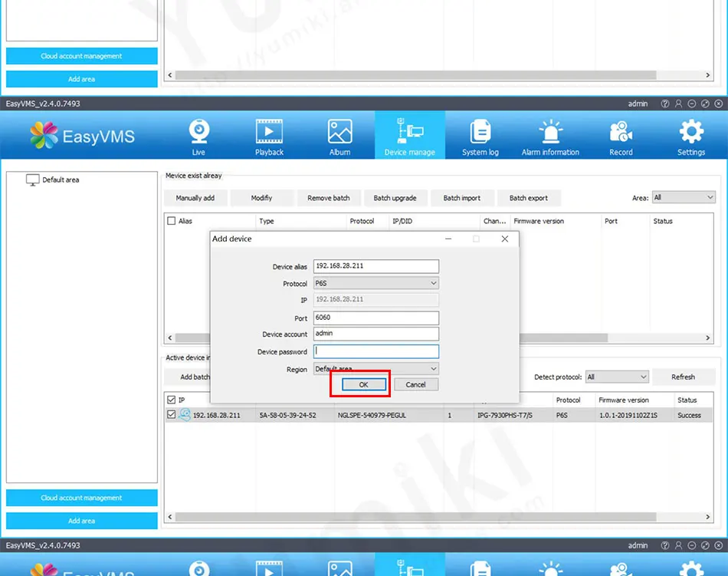728x576 pixels.
Task: Open the System log section
Action: 480,137
